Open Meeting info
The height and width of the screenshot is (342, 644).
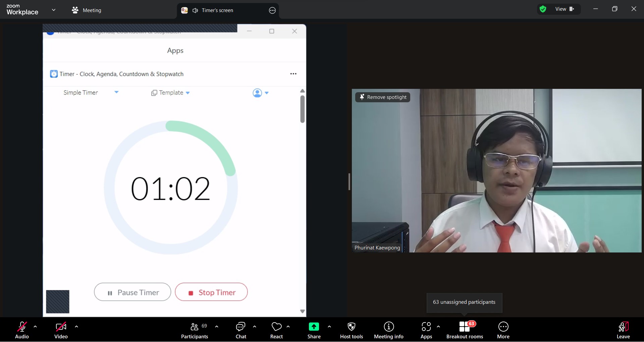pyautogui.click(x=388, y=330)
